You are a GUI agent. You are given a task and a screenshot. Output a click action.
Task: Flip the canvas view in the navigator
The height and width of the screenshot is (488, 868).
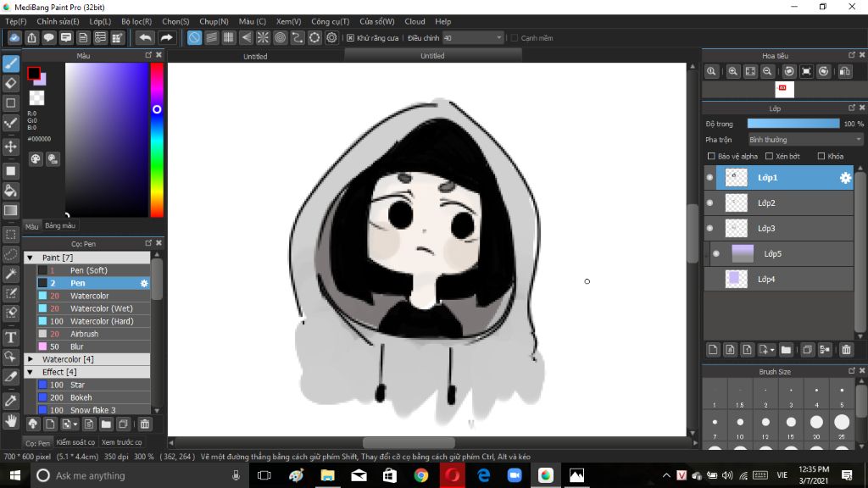point(845,71)
